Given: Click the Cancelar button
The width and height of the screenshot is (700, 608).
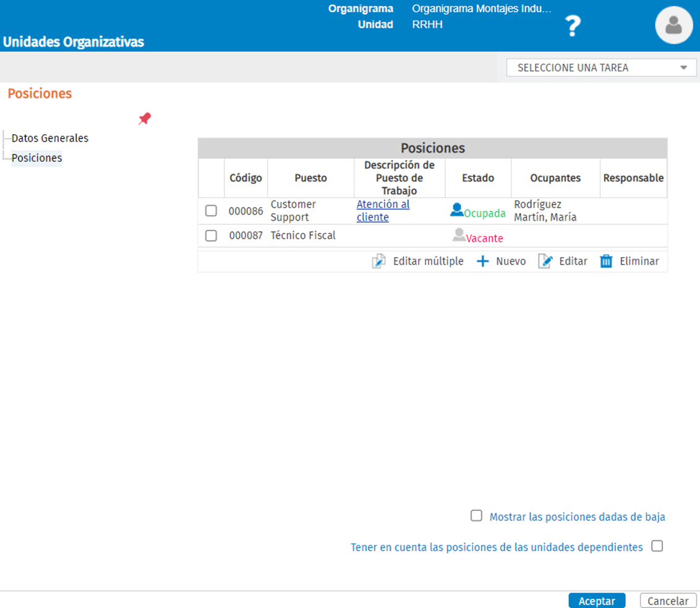Looking at the screenshot, I should pyautogui.click(x=668, y=601).
